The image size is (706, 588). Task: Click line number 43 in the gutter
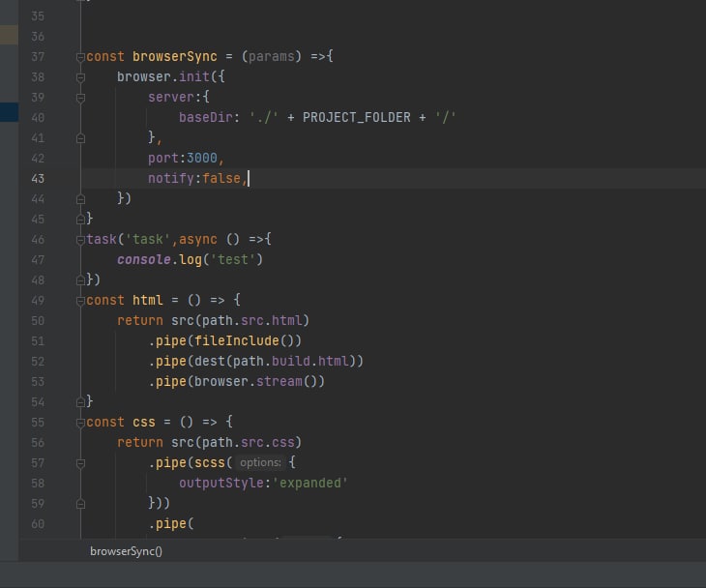[x=38, y=179]
